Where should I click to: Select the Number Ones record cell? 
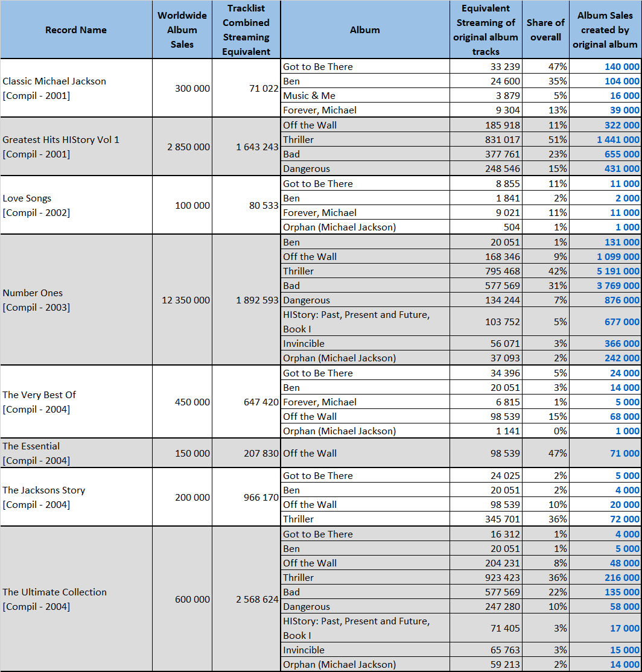click(x=76, y=300)
